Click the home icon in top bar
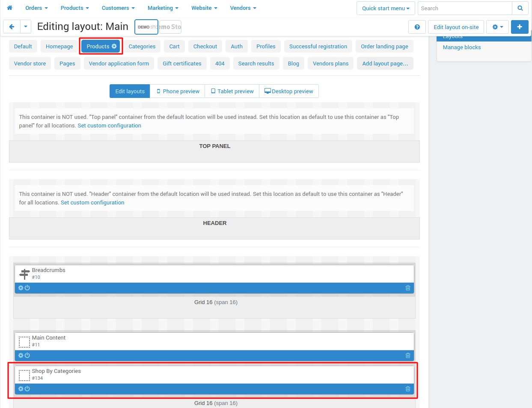Viewport: 532px width, 408px height. tap(9, 8)
